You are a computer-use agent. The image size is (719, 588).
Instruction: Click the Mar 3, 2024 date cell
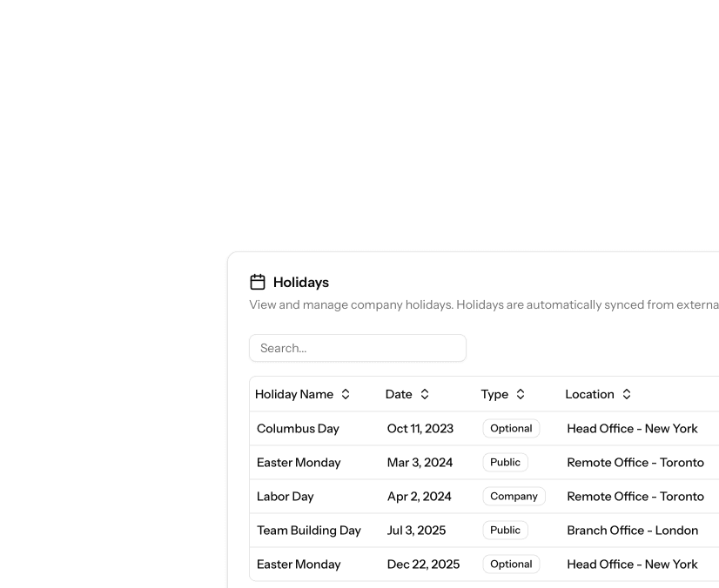click(x=420, y=463)
